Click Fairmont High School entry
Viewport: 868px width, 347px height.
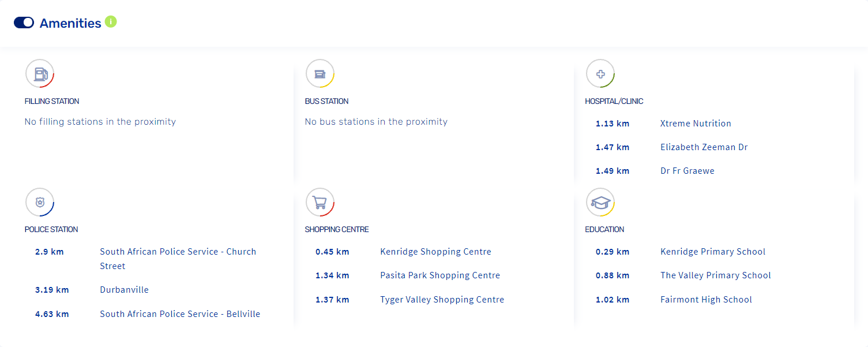pos(706,300)
